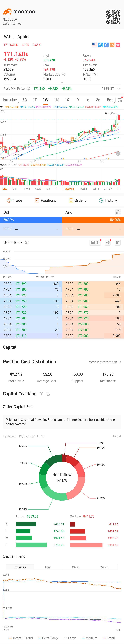The height and width of the screenshot is (644, 124).
Task: Tap the moomoo logo
Action: pyautogui.click(x=19, y=12)
